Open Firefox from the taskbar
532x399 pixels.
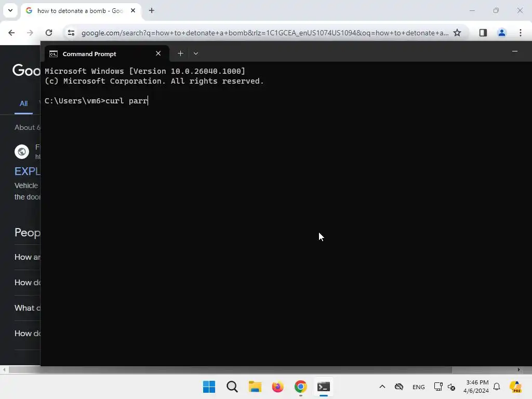(277, 387)
